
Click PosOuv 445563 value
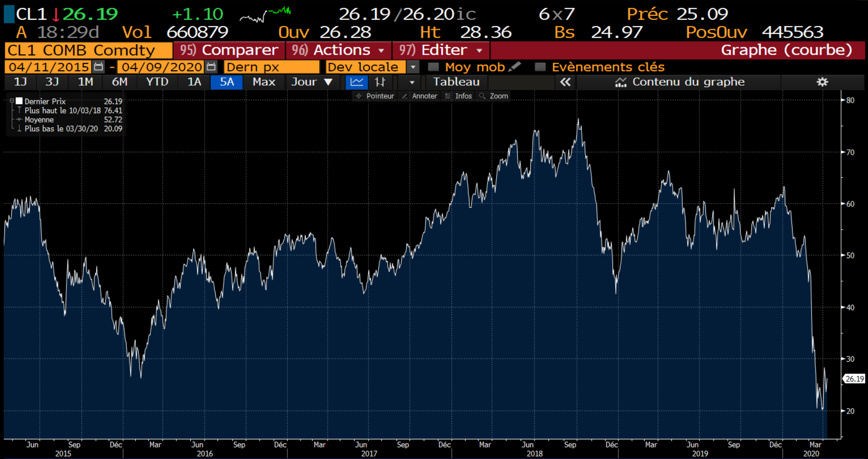tap(793, 32)
